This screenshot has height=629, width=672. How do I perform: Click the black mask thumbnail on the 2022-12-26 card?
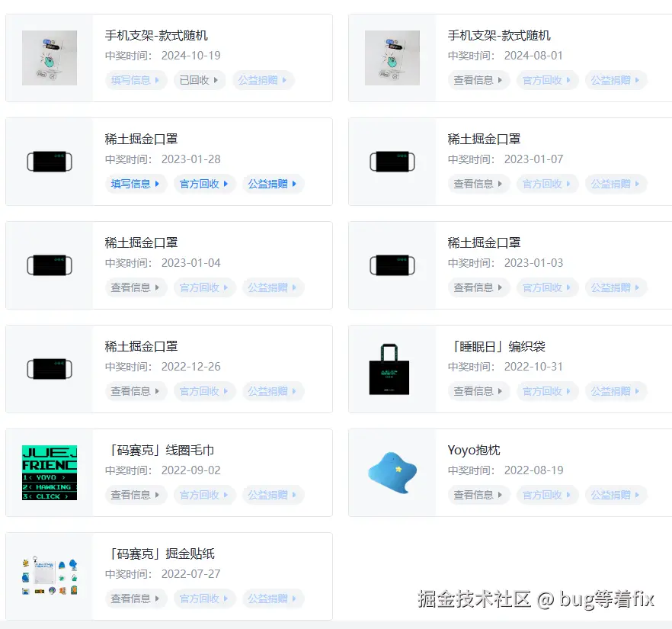tap(50, 368)
